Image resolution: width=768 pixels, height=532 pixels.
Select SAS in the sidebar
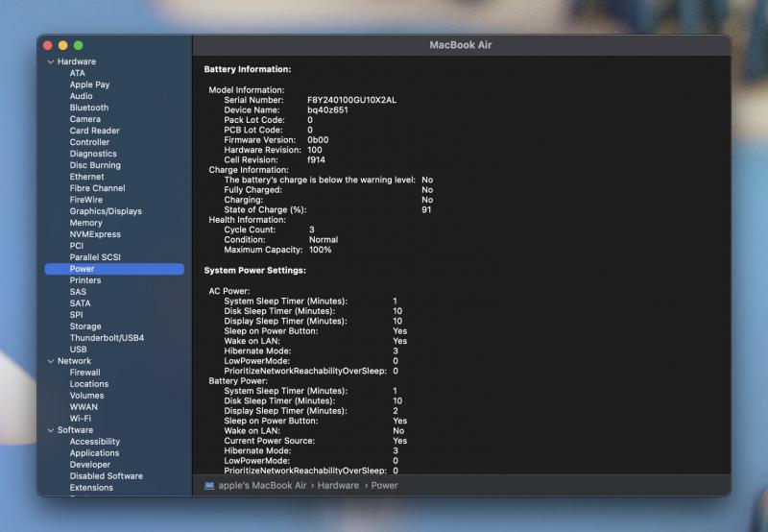coord(78,292)
